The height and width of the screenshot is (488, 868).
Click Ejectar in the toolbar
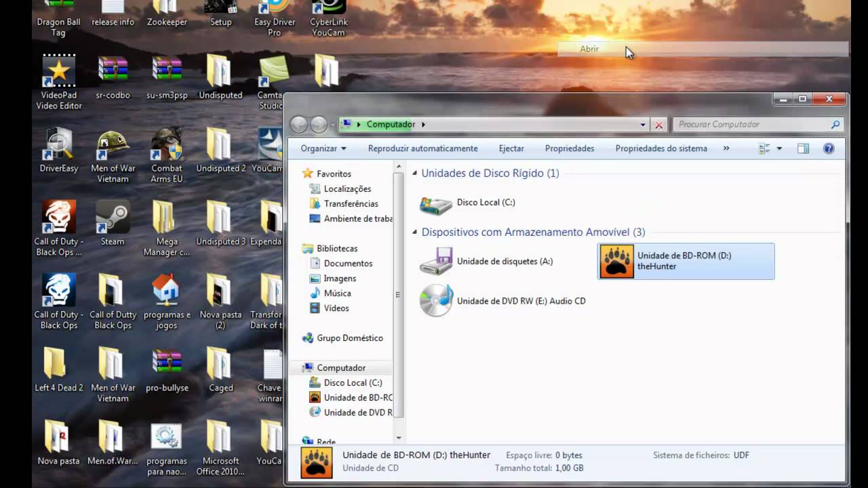[x=511, y=148]
